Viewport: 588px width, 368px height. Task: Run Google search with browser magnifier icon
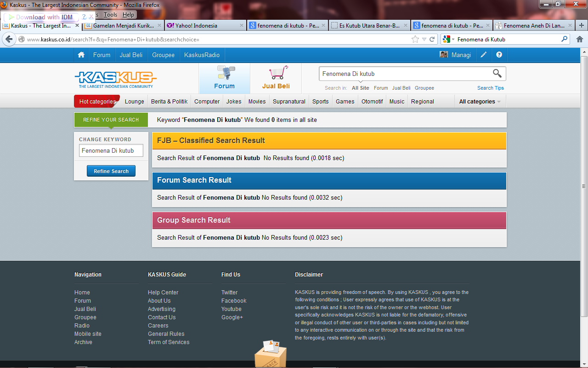click(x=565, y=40)
